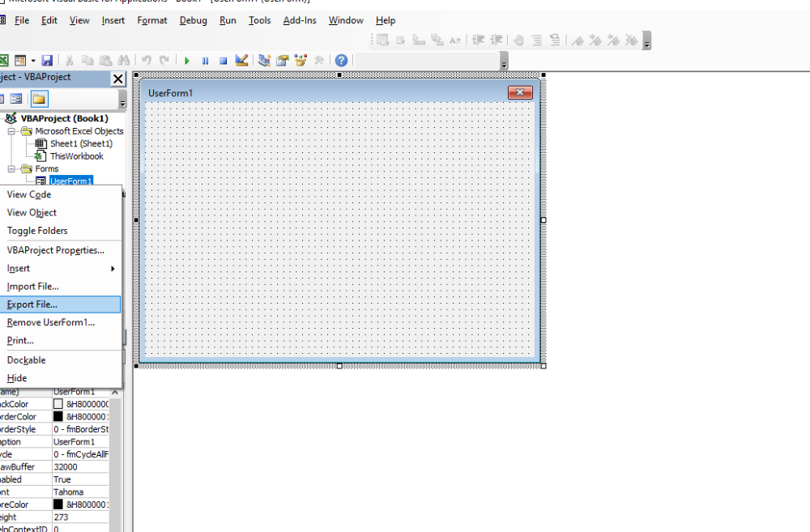This screenshot has height=532, width=810.
Task: Open the Object Browser icon
Action: [x=301, y=61]
